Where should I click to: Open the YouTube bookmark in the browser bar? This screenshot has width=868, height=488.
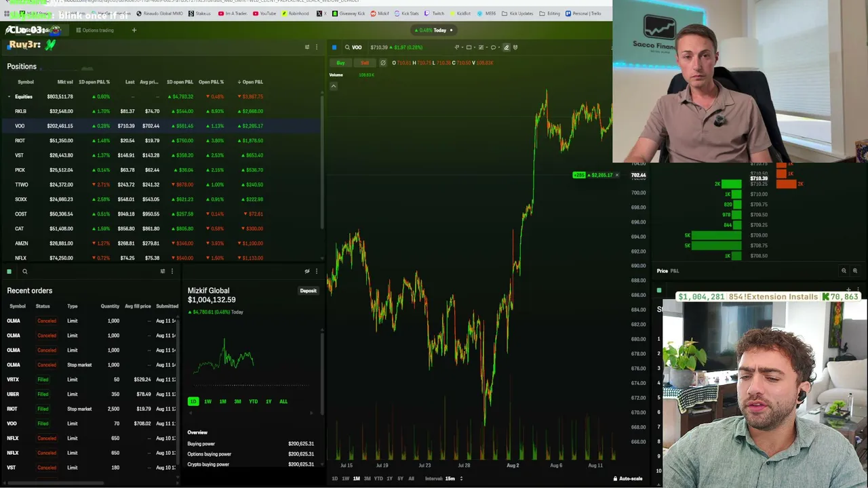pyautogui.click(x=264, y=14)
